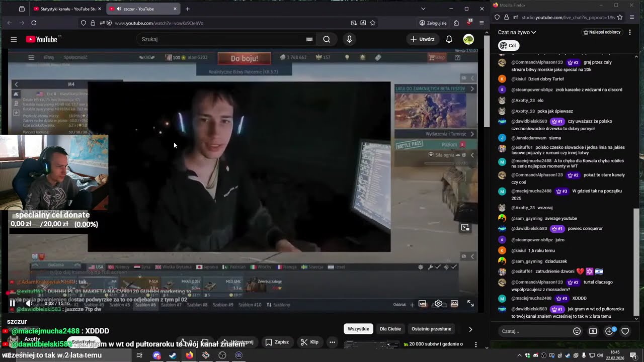Open Windows notification center
Image resolution: width=644 pixels, height=362 pixels.
coord(633,355)
